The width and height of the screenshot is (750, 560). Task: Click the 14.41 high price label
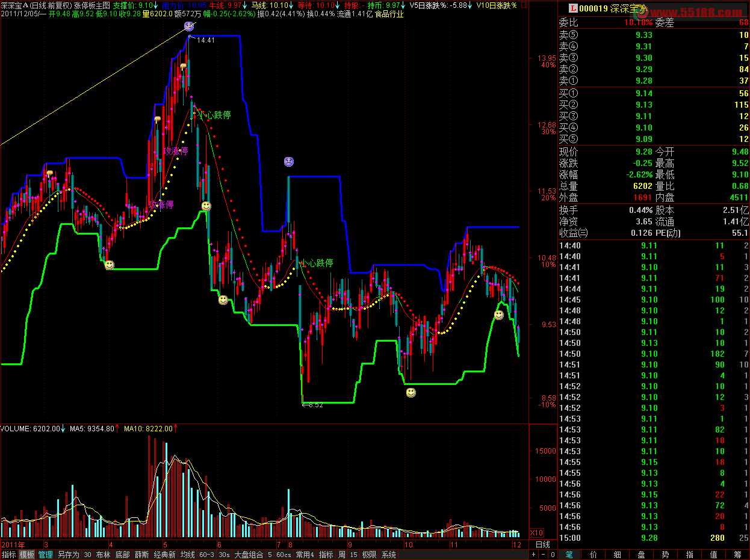pyautogui.click(x=206, y=40)
